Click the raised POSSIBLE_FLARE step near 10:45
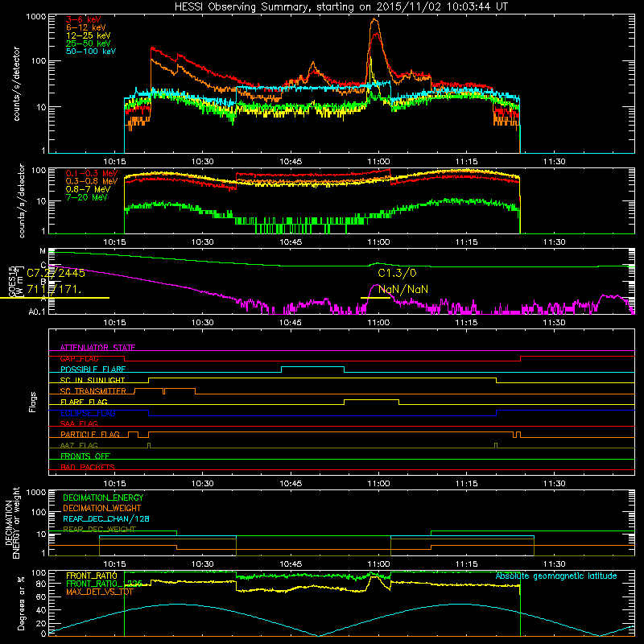The image size is (644, 644). pos(312,367)
